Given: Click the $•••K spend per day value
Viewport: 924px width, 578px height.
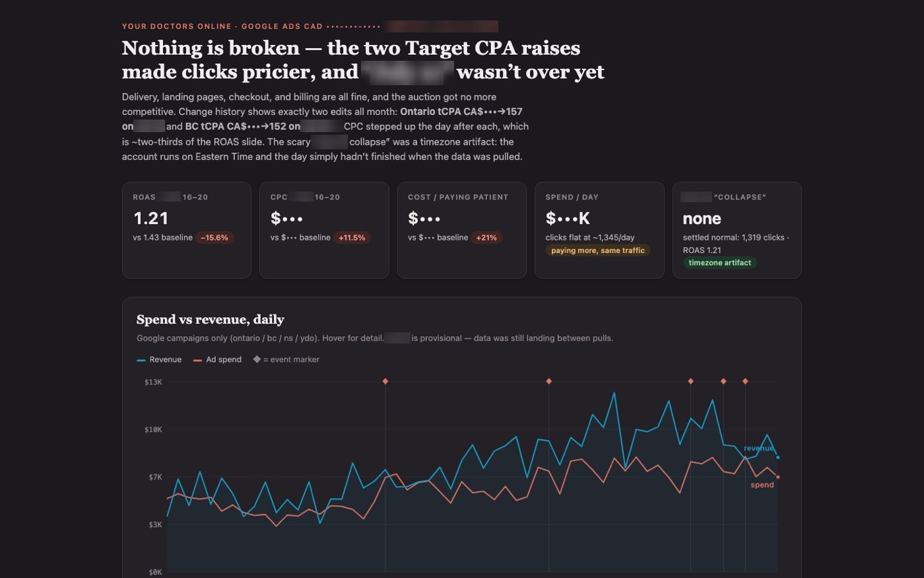Looking at the screenshot, I should 568,218.
